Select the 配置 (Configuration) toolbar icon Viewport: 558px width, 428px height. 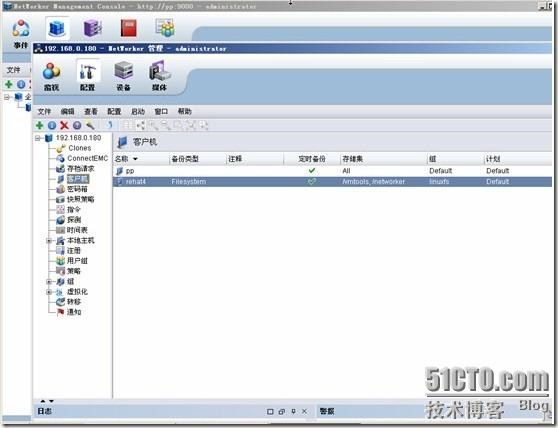point(88,76)
